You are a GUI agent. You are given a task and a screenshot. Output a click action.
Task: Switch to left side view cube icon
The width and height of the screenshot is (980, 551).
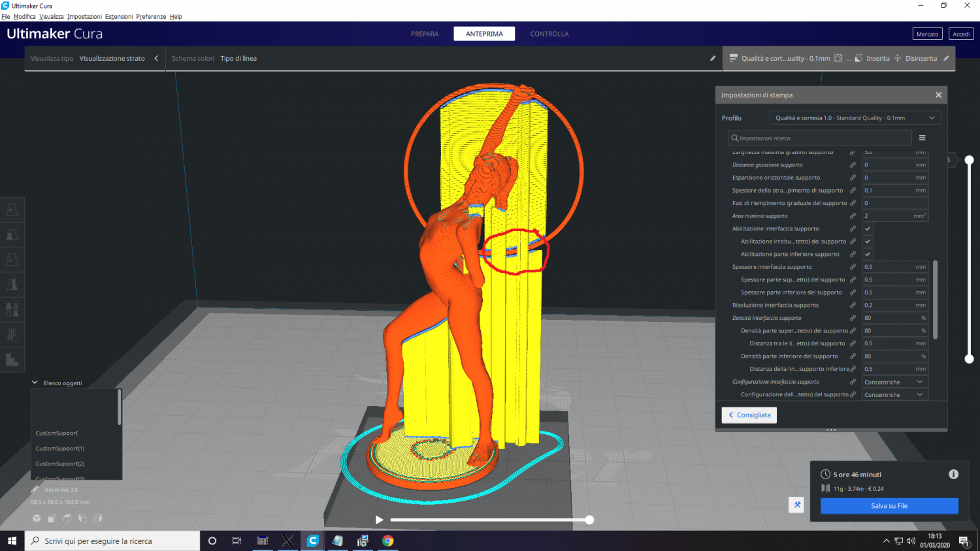82,518
